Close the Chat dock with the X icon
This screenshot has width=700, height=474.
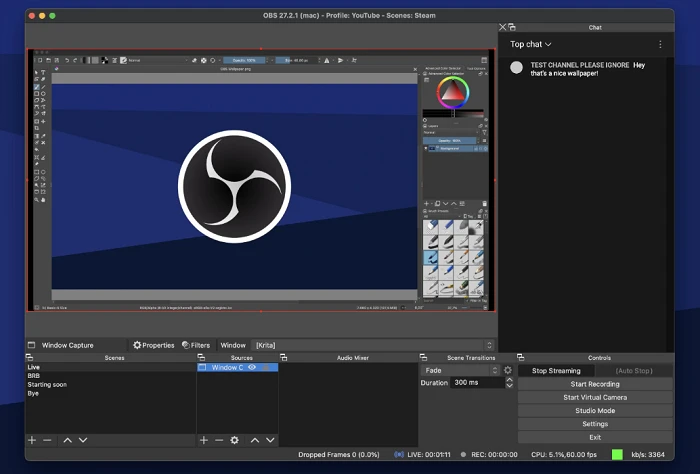pyautogui.click(x=503, y=27)
